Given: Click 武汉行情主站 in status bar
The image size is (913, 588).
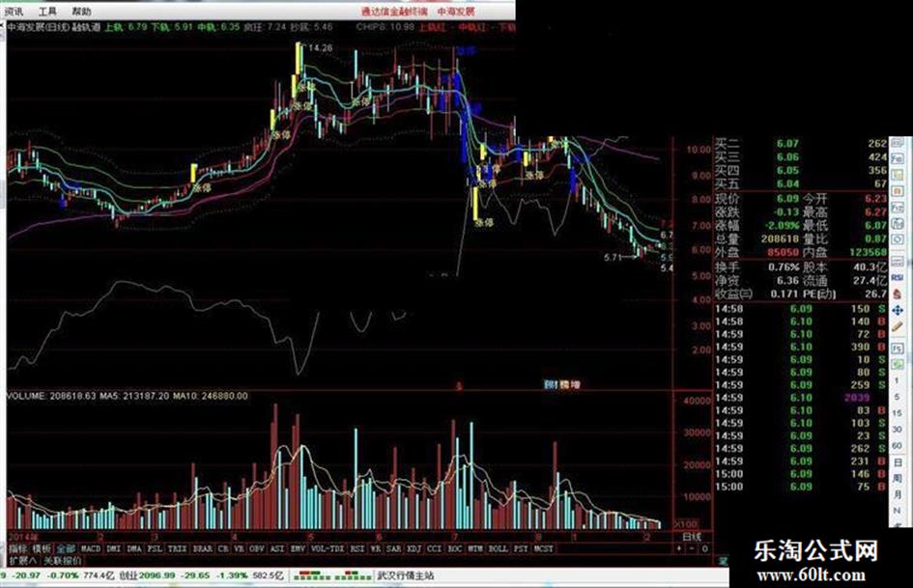Looking at the screenshot, I should (406, 575).
